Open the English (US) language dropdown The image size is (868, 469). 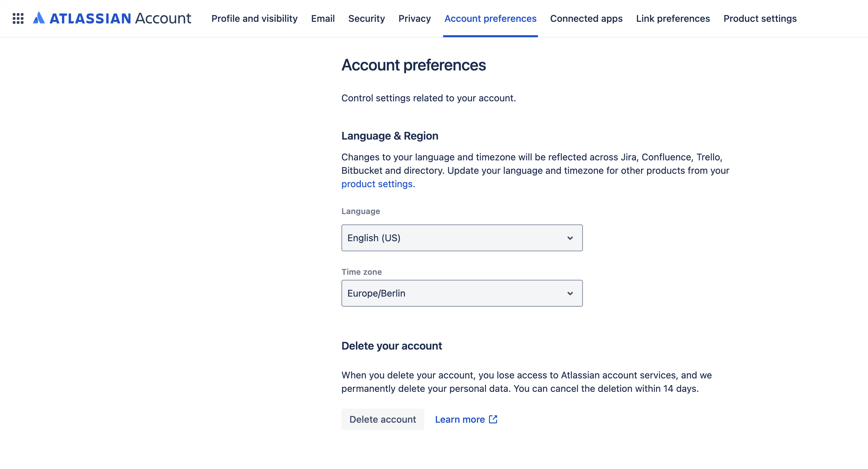tap(462, 238)
